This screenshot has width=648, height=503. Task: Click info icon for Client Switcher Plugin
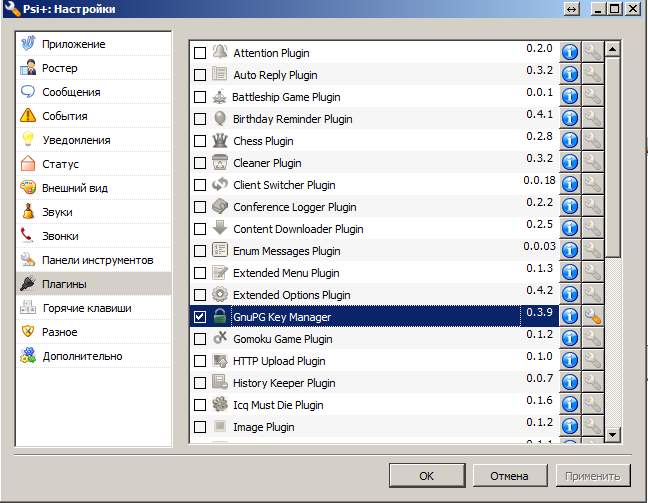click(570, 184)
